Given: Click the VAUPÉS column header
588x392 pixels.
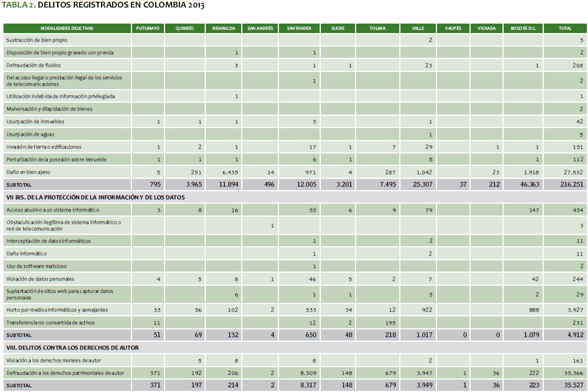Looking at the screenshot, I should (453, 28).
